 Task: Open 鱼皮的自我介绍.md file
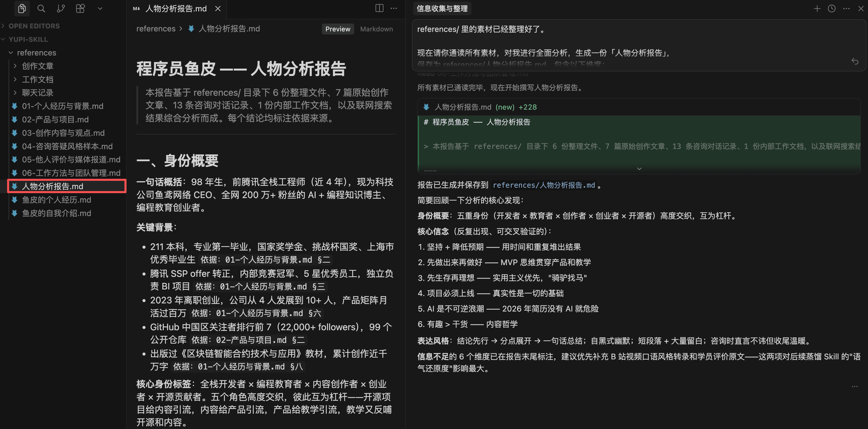56,213
